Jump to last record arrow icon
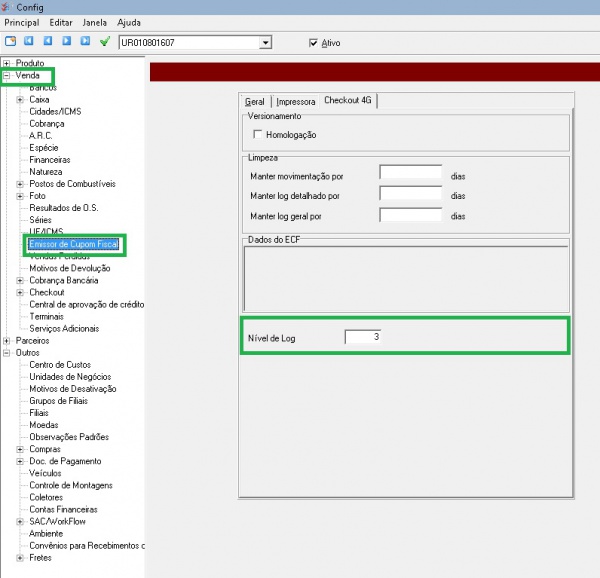This screenshot has height=578, width=600. tap(85, 42)
